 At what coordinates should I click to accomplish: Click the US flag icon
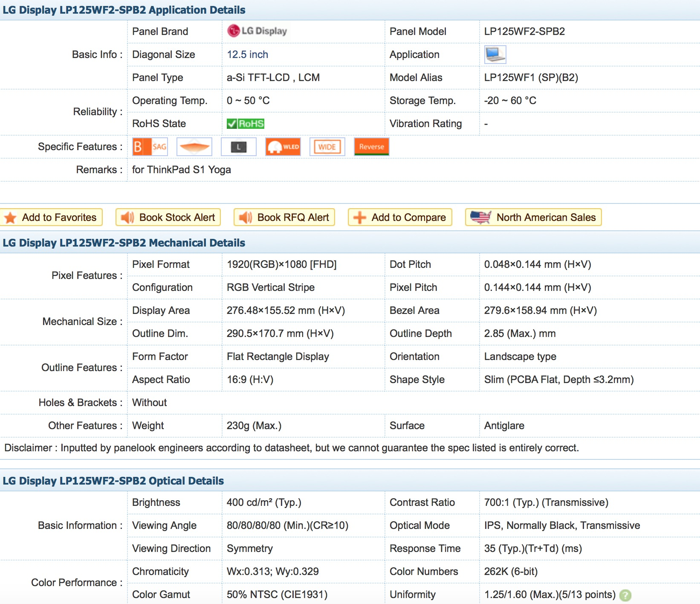click(480, 218)
